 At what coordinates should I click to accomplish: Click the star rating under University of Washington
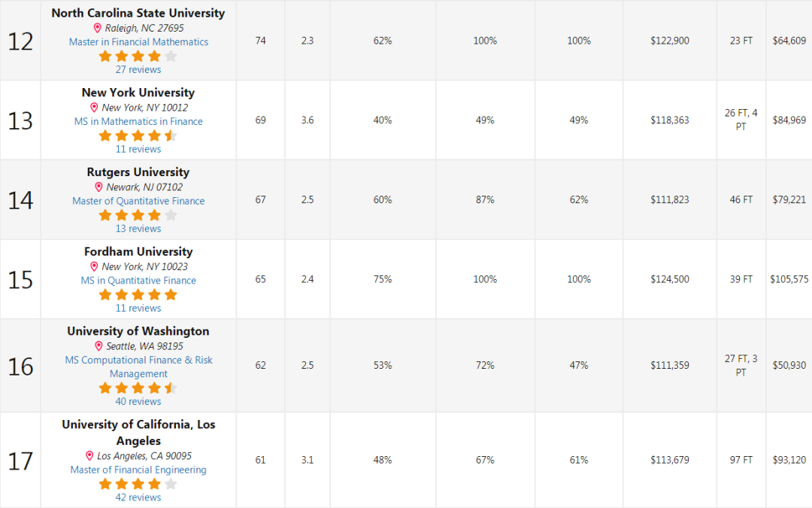[x=138, y=388]
